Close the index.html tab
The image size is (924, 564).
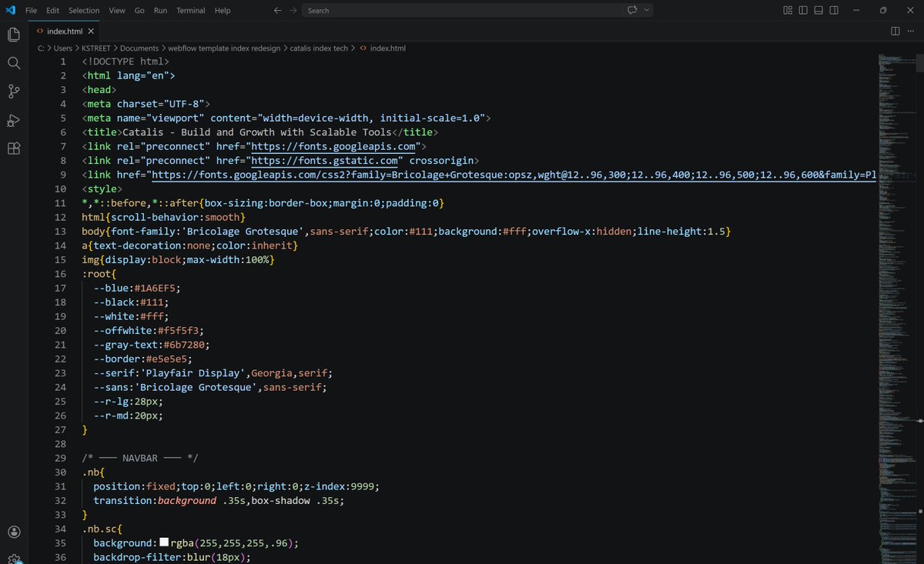click(91, 31)
